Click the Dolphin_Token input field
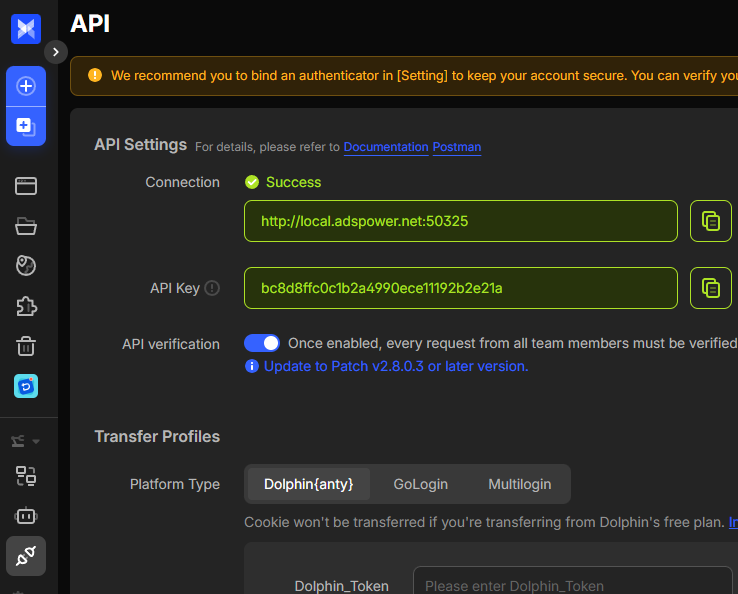This screenshot has width=738, height=594. (572, 585)
